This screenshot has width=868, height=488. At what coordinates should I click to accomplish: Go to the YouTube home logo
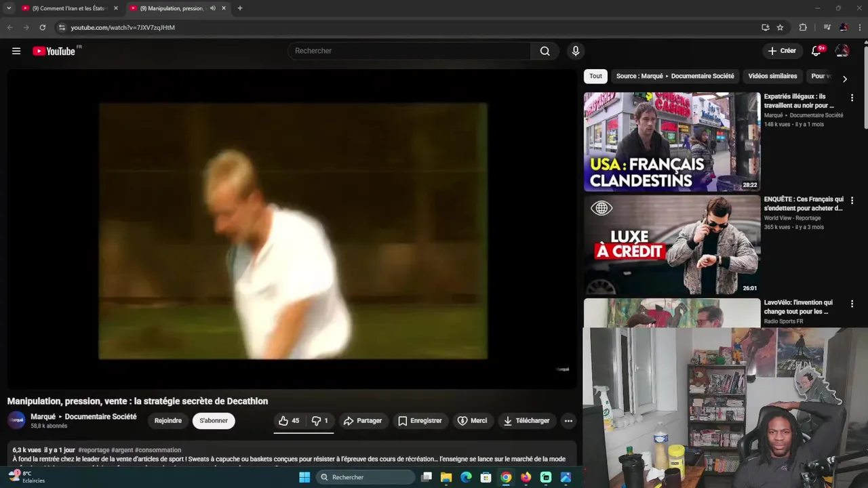54,51
